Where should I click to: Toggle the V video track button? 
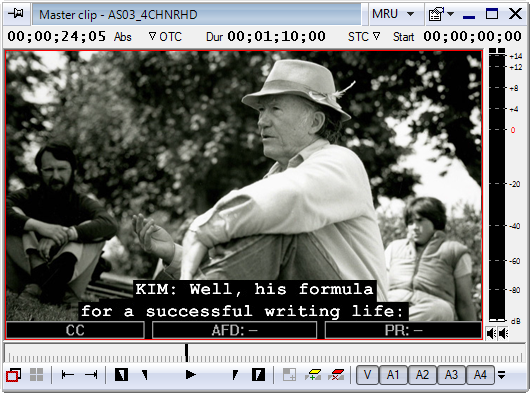click(367, 375)
